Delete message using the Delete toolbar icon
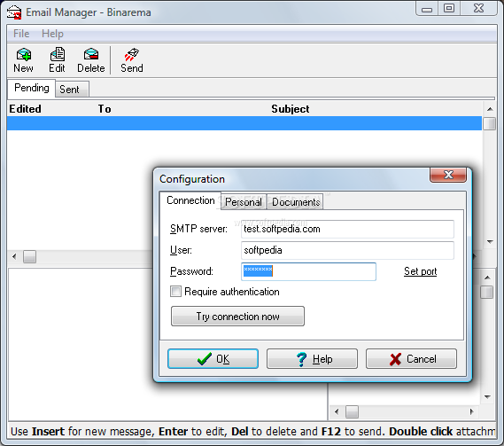 click(x=91, y=60)
